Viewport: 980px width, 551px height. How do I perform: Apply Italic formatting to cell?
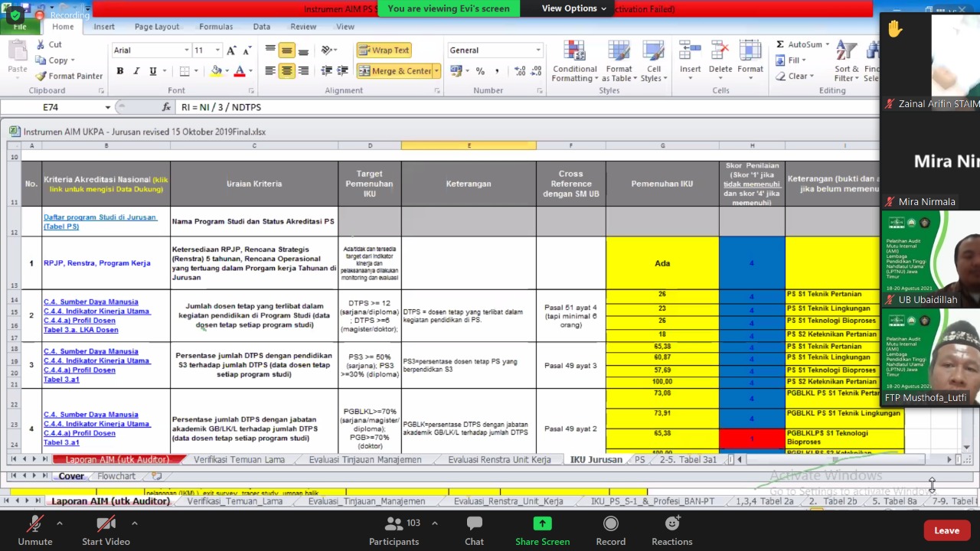(x=136, y=71)
